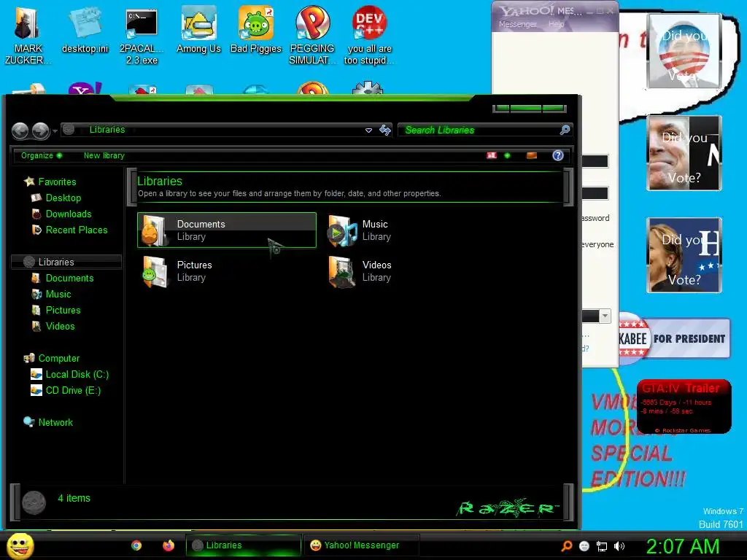Viewport: 747px width, 560px height.
Task: Click the network tray icon
Action: pyautogui.click(x=602, y=546)
